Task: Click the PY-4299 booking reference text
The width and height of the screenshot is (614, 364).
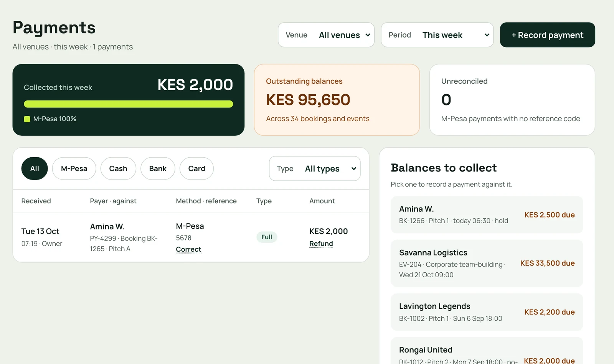Action: 124,244
